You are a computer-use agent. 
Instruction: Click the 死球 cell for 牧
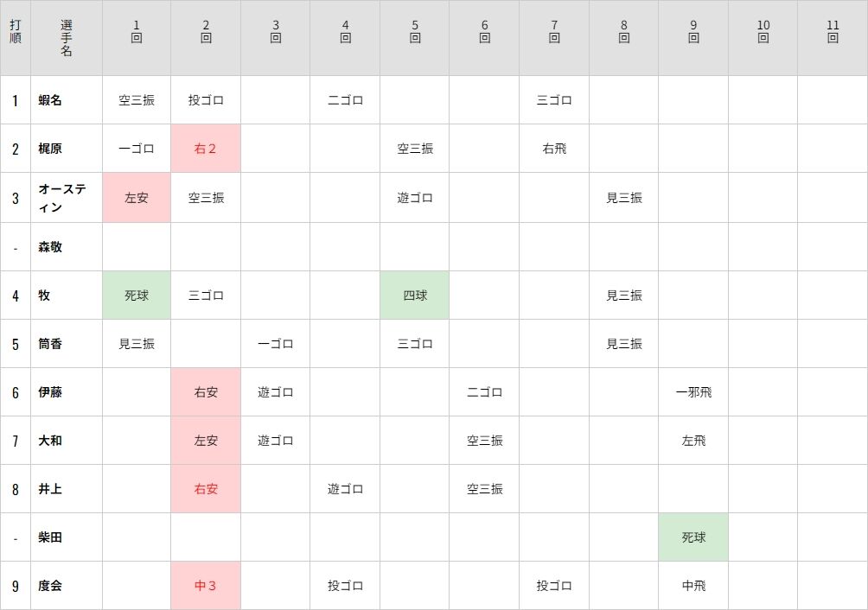pyautogui.click(x=137, y=295)
